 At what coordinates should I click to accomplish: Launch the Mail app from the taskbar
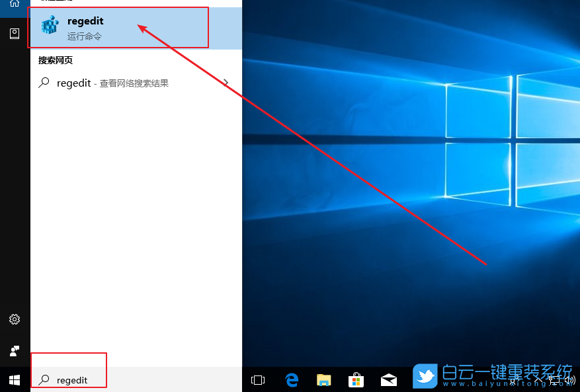tap(388, 380)
